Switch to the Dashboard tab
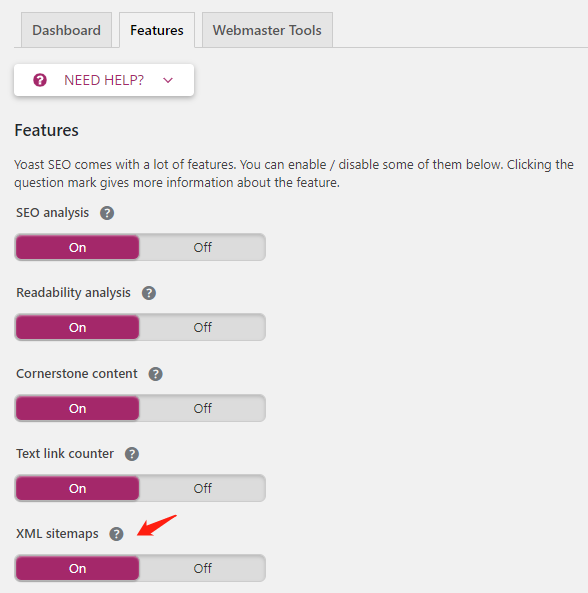Screen dimensions: 588x593 pyautogui.click(x=67, y=30)
